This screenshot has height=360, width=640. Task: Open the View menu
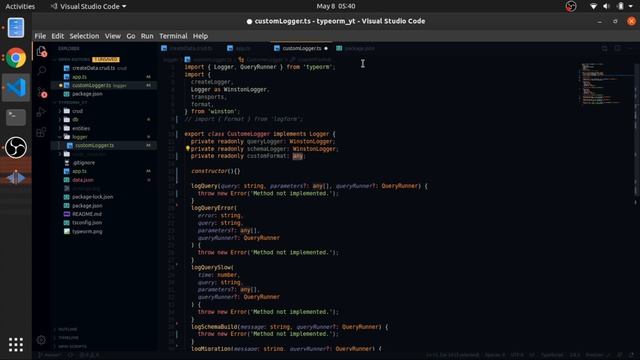113,36
